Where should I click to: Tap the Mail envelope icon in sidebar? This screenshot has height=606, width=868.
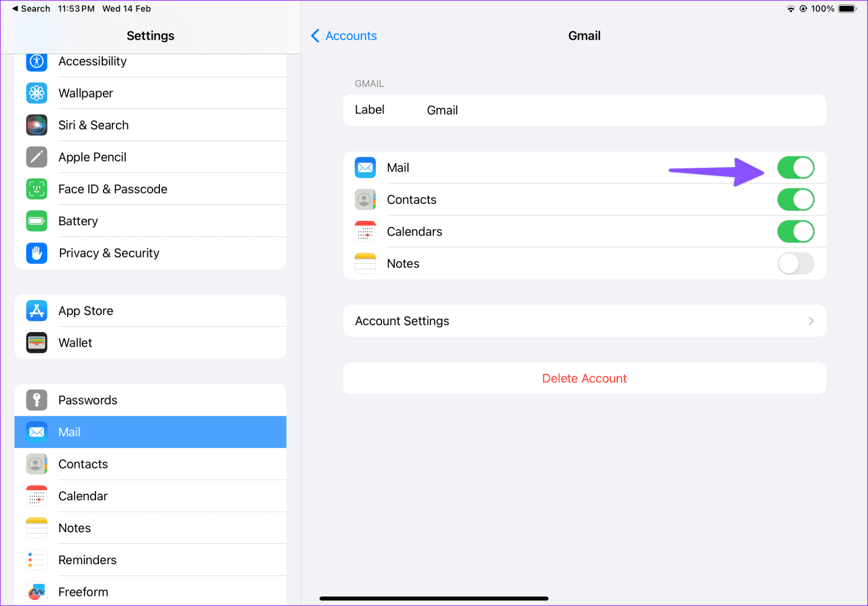coord(37,432)
